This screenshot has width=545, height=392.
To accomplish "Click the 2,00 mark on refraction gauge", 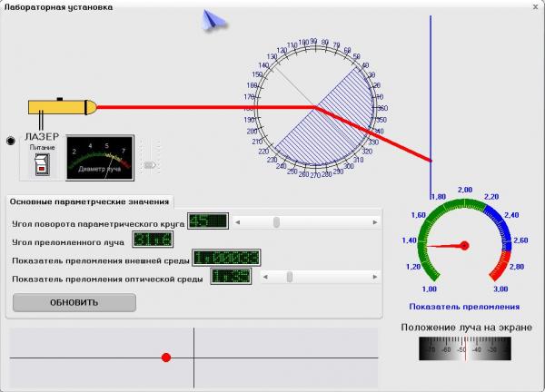I will pos(465,190).
